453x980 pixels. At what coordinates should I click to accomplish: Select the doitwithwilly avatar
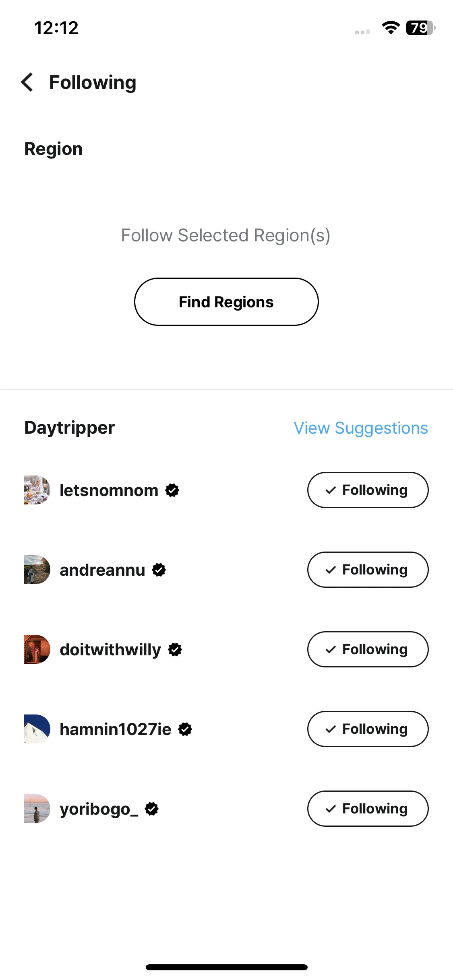[x=37, y=649]
